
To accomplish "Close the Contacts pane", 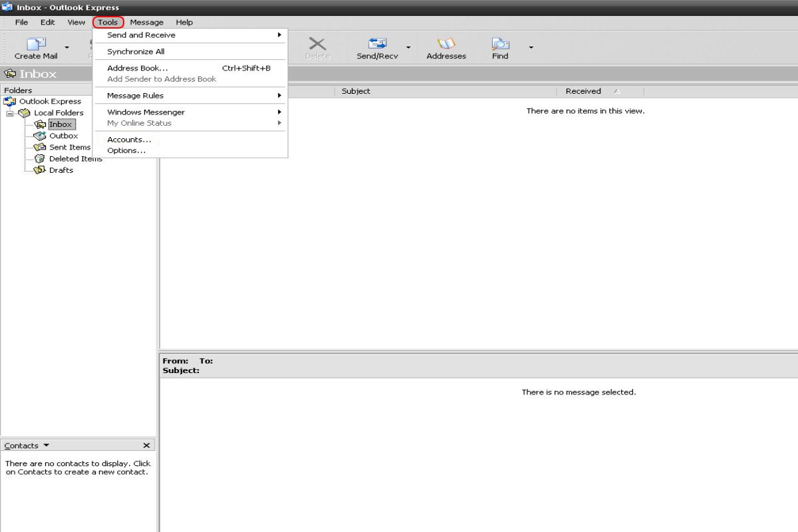I will click(146, 446).
